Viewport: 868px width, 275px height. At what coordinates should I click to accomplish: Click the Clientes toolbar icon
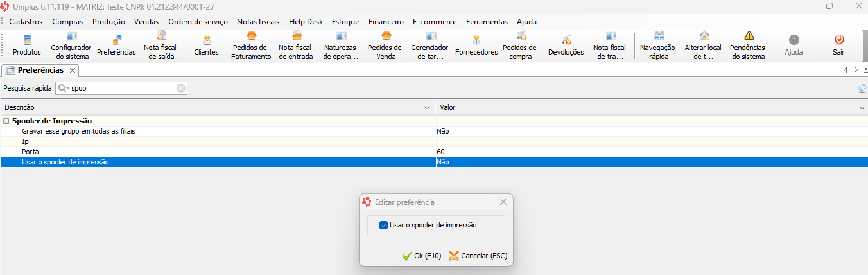coord(206,45)
